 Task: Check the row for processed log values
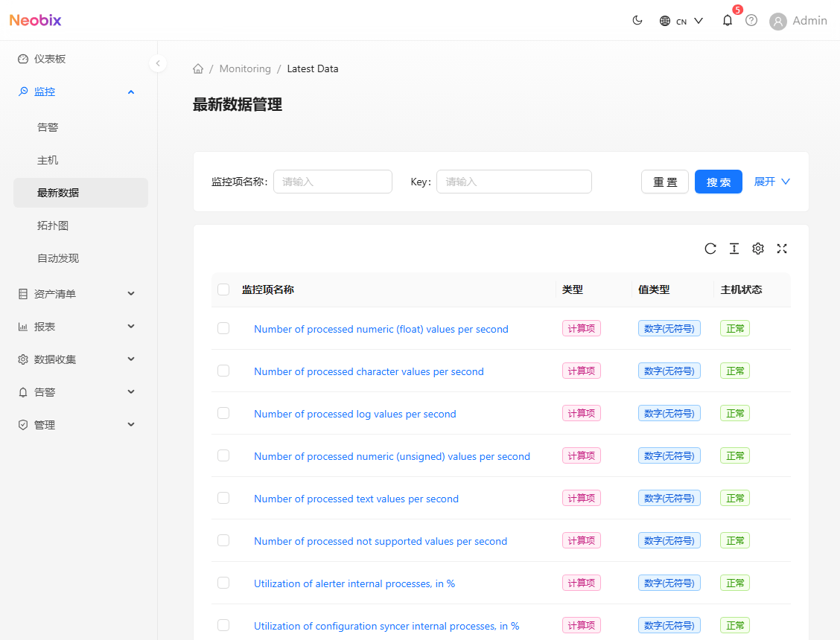(x=223, y=413)
